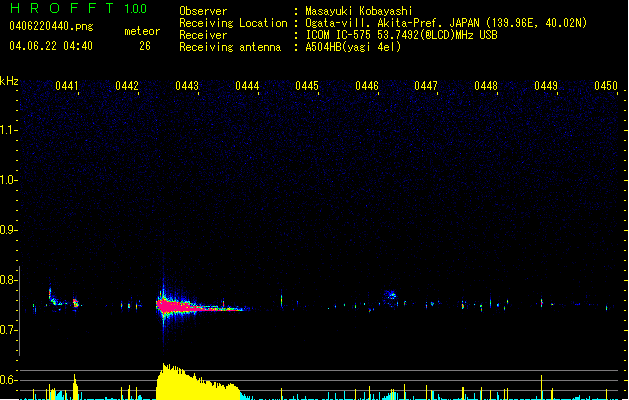
Task: Click the small blue echo cluster after 0446
Action: [390, 297]
